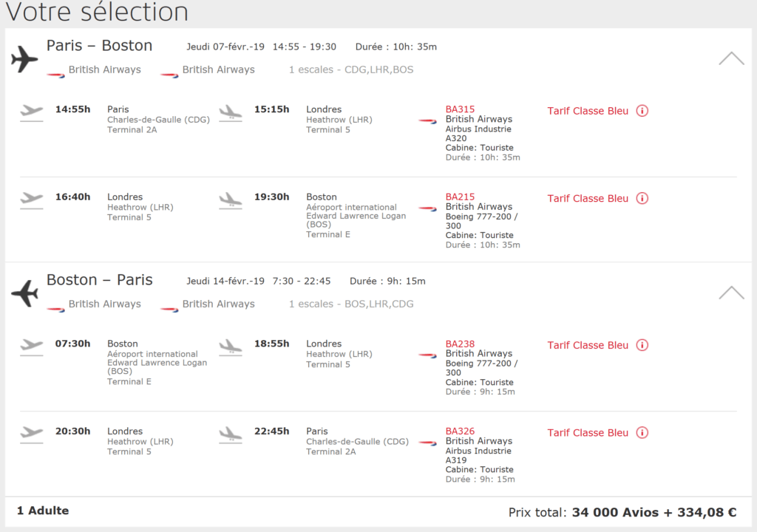Click info icon next to BA315 Tarif Classe Bleu
The image size is (757, 532).
(642, 111)
